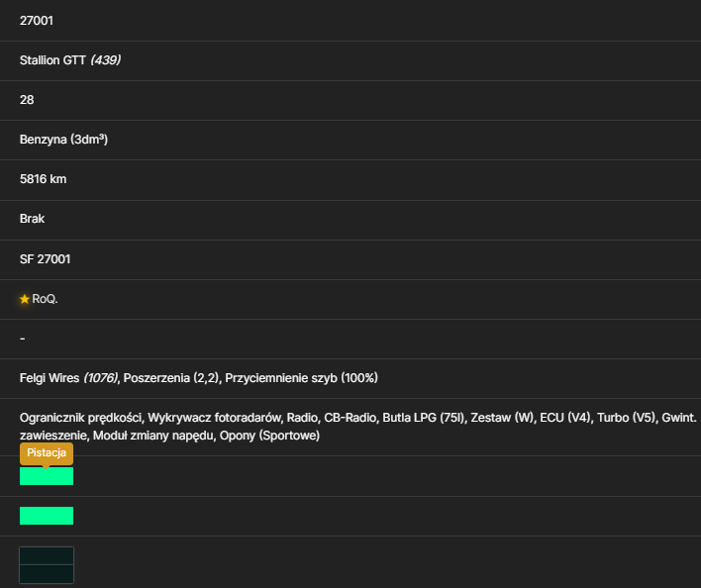Click the Pistacja tooltip label
The width and height of the screenshot is (701, 588).
[x=47, y=453]
